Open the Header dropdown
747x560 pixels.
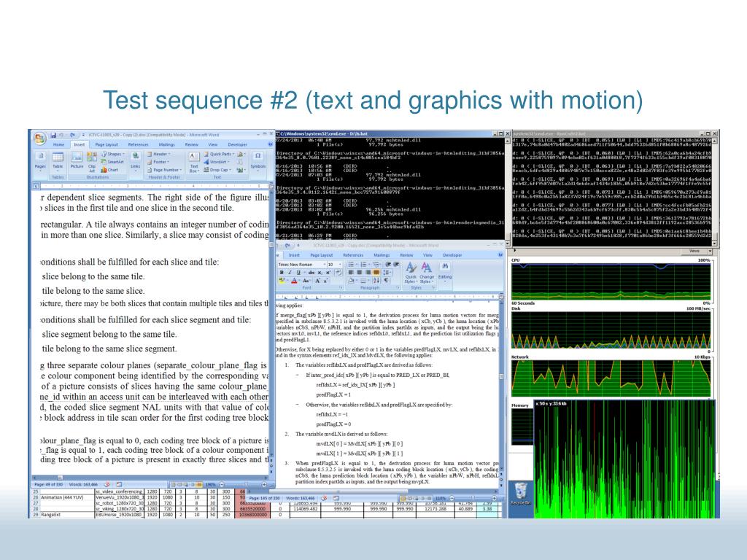click(158, 154)
